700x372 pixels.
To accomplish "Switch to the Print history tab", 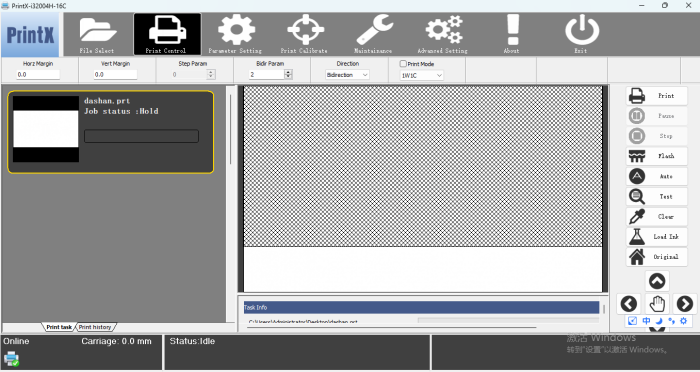I will pos(95,327).
